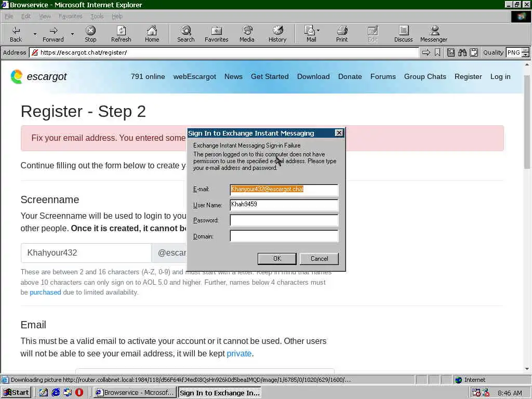Click the Mail toolbar icon

point(310,34)
